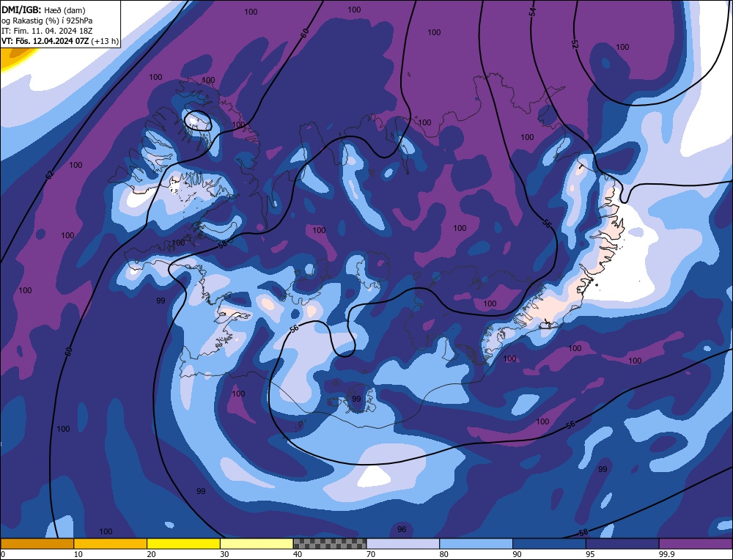Click the '62' contour label

(50, 175)
